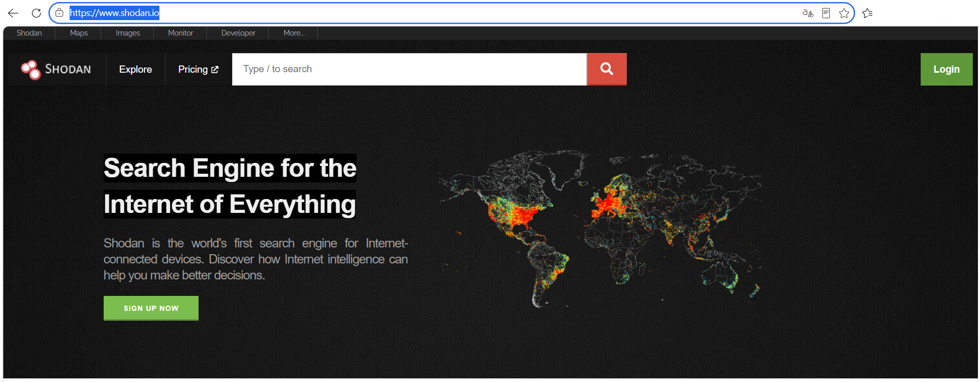Reload the page with the refresh icon
This screenshot has width=980, height=382.
36,13
